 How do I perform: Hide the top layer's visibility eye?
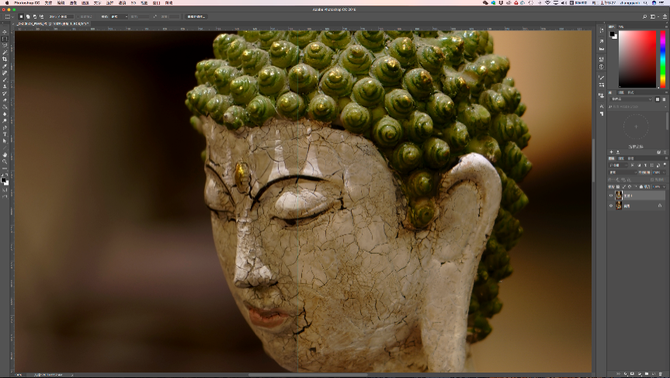pos(611,196)
